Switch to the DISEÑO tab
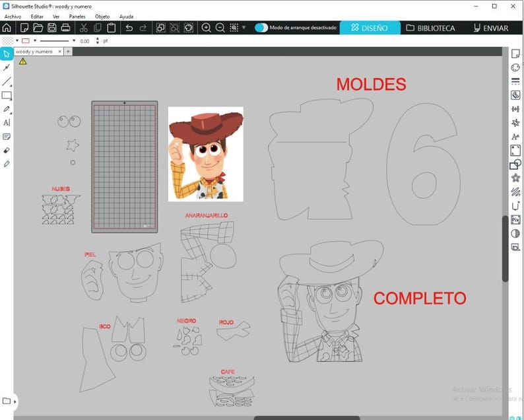The width and height of the screenshot is (524, 420). (x=370, y=28)
